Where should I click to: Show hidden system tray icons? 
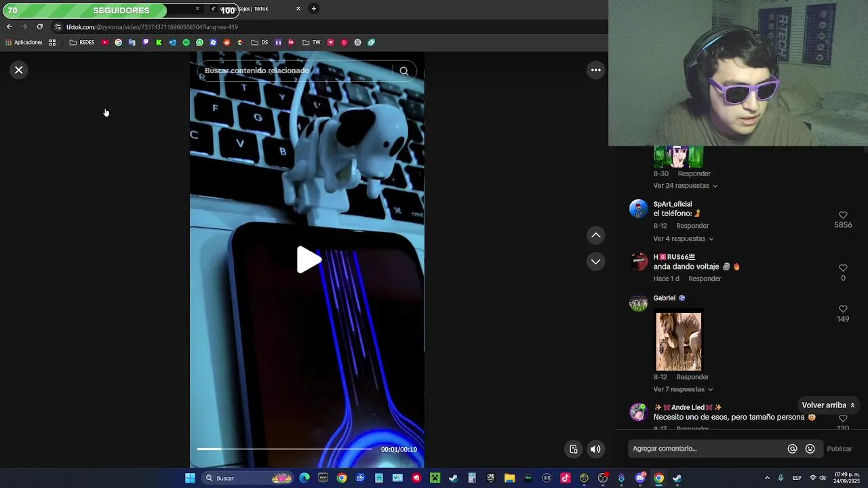pos(767,478)
